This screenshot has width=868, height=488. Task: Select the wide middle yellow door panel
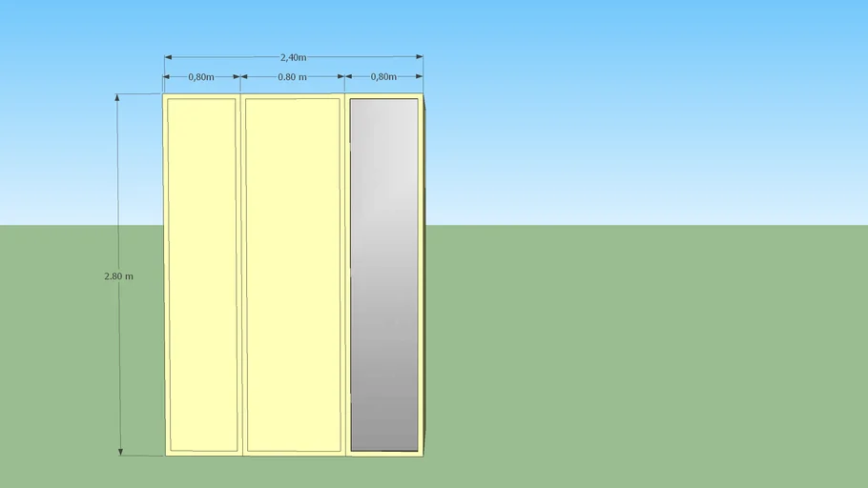click(x=293, y=274)
